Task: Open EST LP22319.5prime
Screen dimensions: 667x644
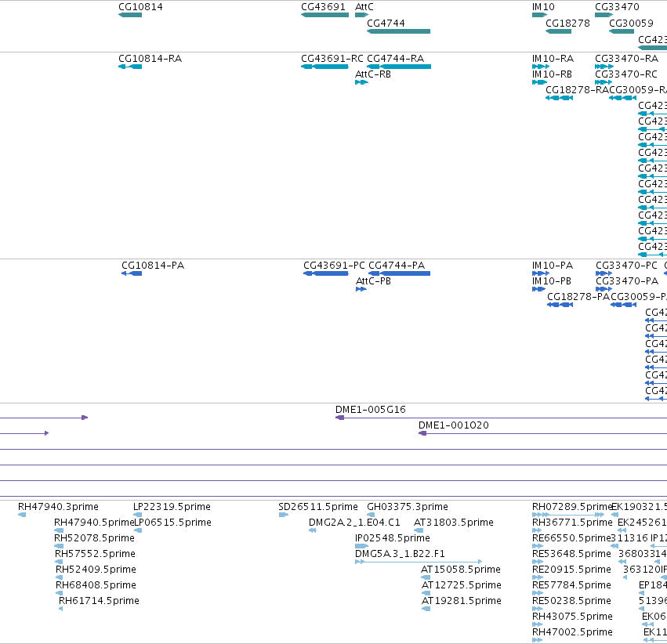Action: tap(138, 515)
